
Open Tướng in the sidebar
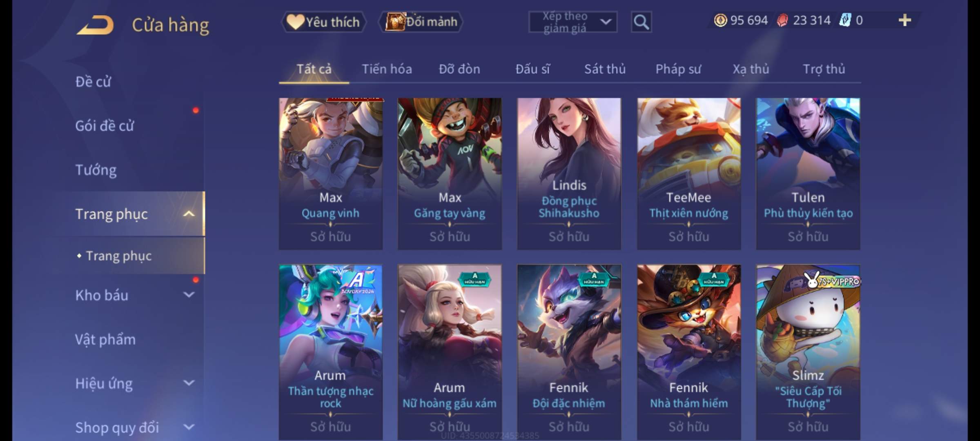96,169
